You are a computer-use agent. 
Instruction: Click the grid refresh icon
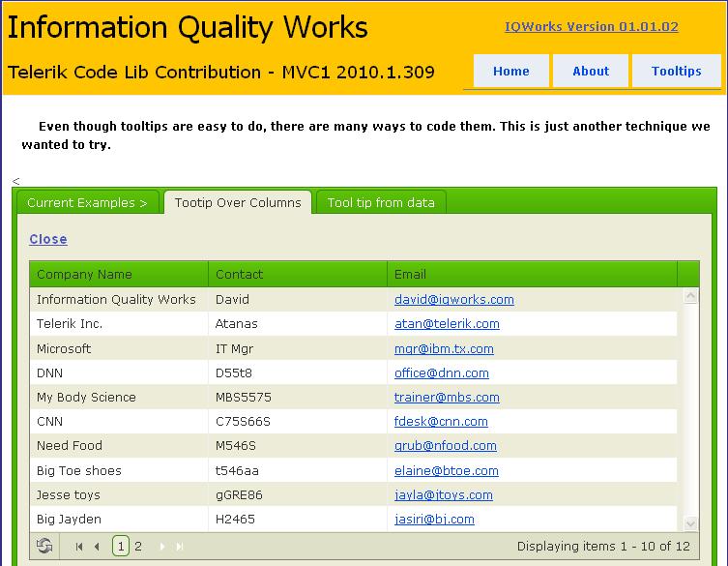tap(44, 546)
